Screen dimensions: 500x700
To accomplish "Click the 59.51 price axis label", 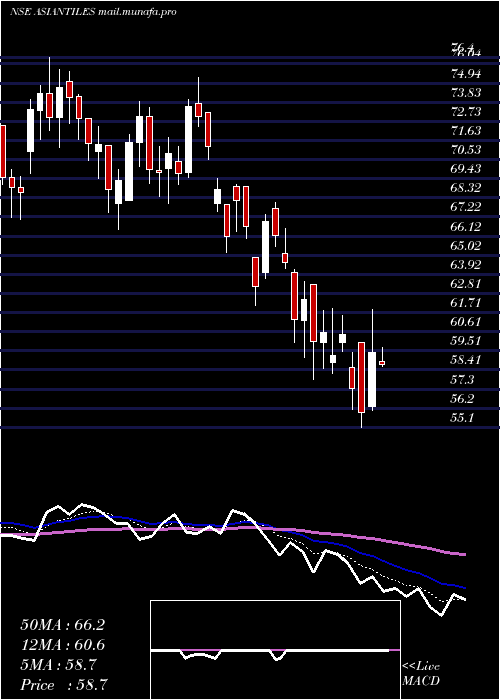I will tap(466, 340).
